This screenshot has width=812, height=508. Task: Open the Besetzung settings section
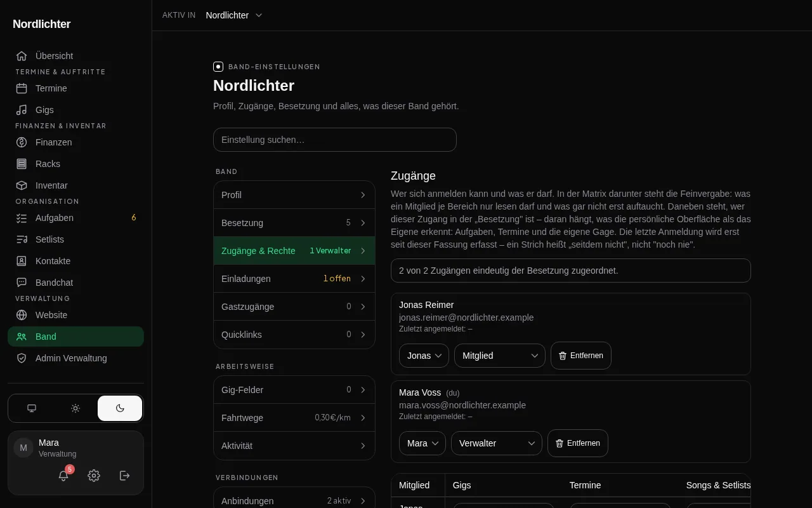coord(294,223)
